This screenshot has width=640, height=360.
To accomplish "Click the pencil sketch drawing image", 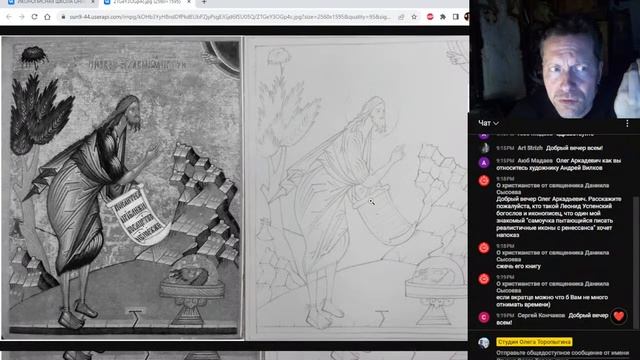I will click(357, 188).
